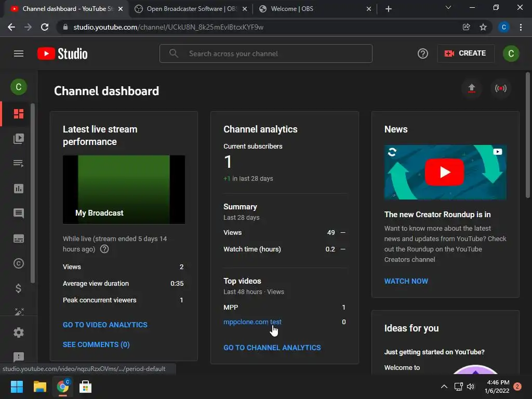Open the hamburger navigation menu

19,54
